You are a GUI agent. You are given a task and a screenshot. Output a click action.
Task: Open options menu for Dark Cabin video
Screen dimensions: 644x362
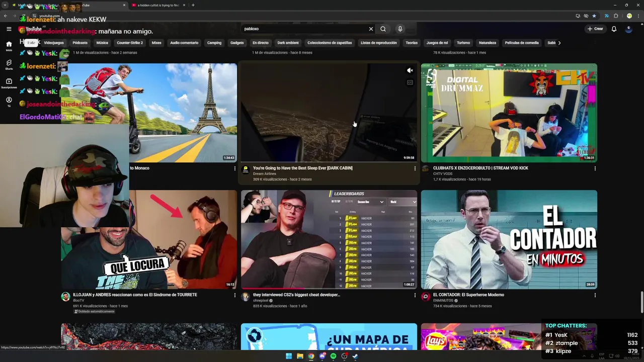click(x=415, y=168)
